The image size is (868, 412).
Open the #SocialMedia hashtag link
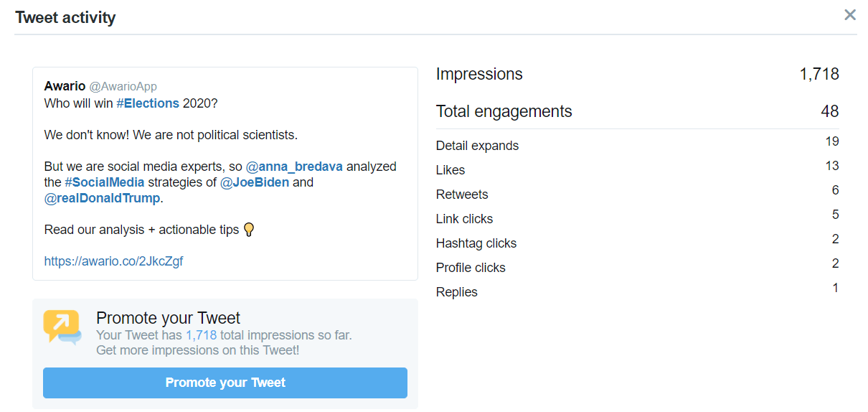pos(105,182)
